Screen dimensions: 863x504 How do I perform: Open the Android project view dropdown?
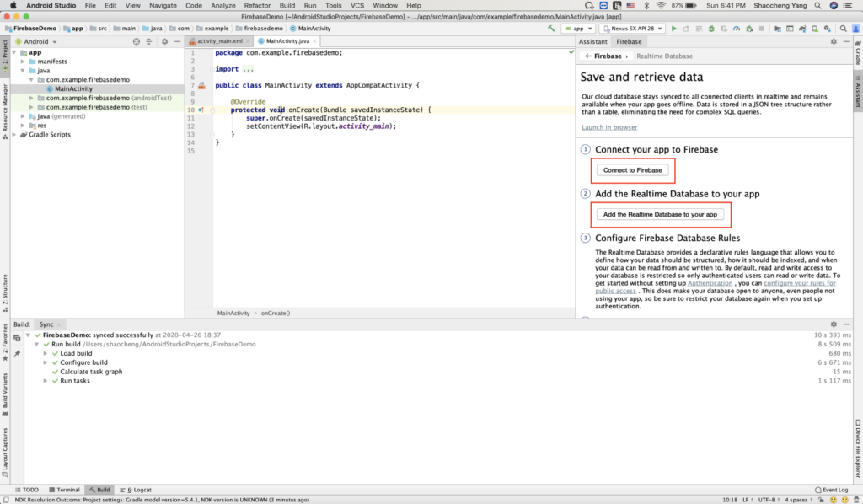(36, 42)
